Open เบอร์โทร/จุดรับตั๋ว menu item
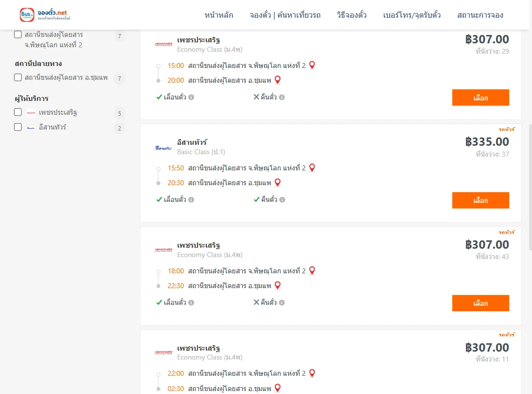This screenshot has width=532, height=394. pyautogui.click(x=412, y=15)
